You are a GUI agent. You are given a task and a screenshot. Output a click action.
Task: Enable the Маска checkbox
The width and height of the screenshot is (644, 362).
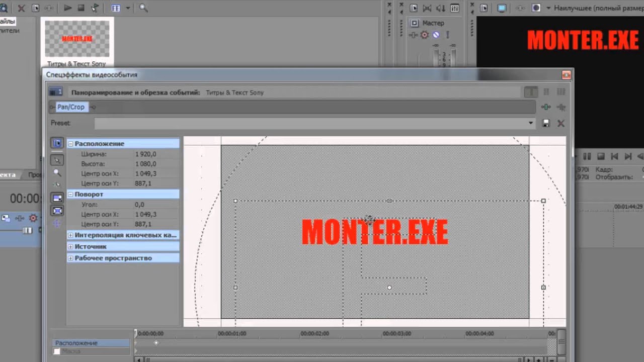pos(57,351)
